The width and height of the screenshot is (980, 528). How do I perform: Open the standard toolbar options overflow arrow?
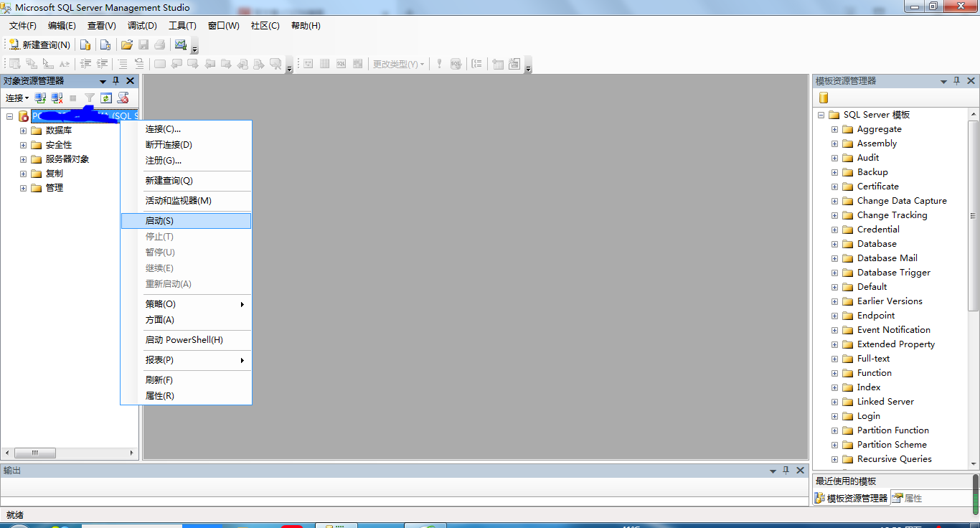pyautogui.click(x=194, y=47)
